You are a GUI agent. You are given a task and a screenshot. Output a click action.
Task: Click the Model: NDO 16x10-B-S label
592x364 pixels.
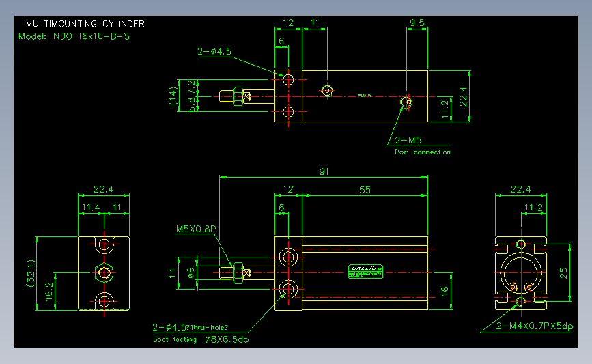point(74,36)
